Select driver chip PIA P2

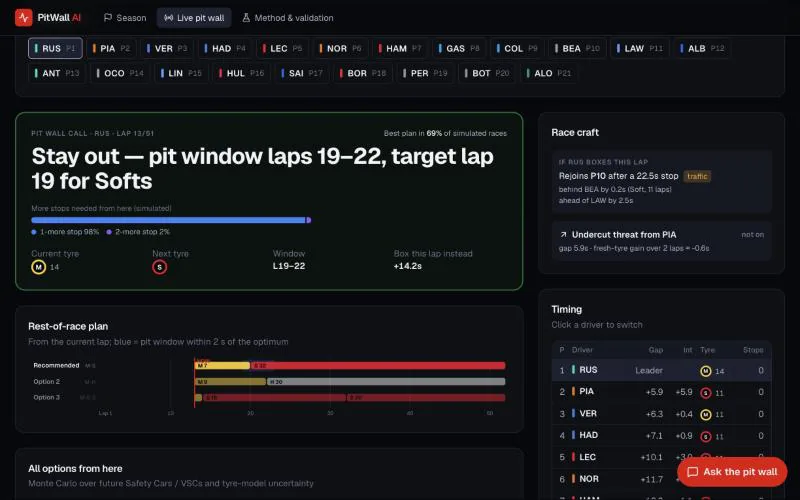pyautogui.click(x=111, y=48)
